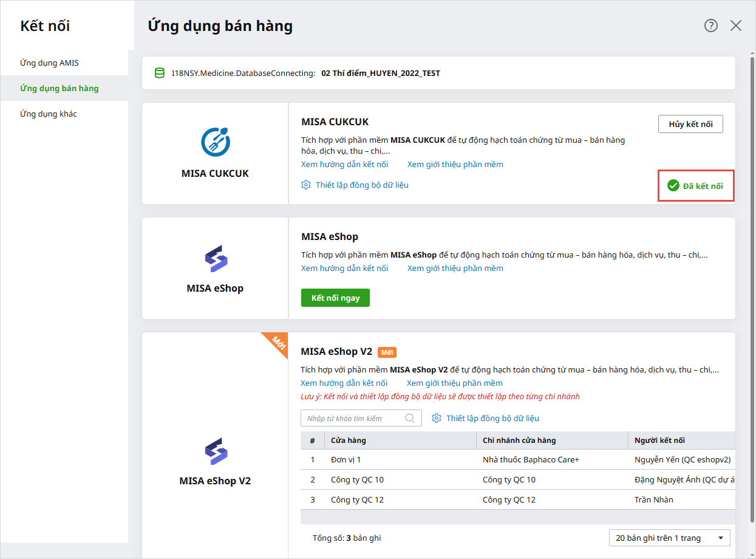Screen dimensions: 756x559
Task: Open MISA eShop Xem giới thiệu phần mềm link
Action: click(455, 268)
